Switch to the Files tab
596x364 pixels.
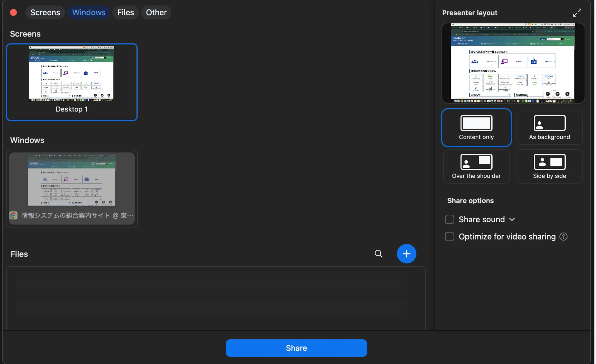(126, 12)
